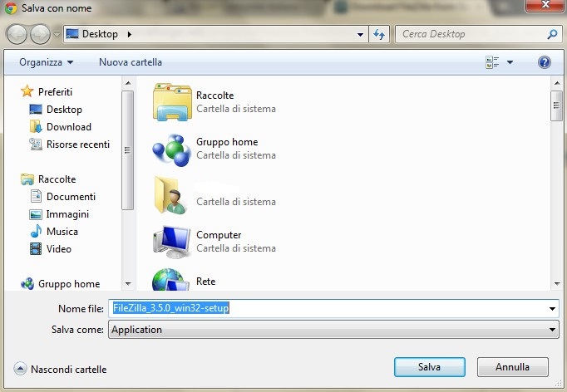Open the Raccolte system folder icon
Screen dimensions: 567x392
click(x=172, y=102)
